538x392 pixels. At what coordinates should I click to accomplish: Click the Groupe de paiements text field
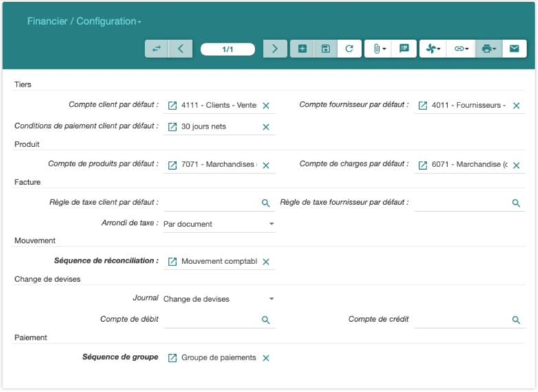coord(219,358)
